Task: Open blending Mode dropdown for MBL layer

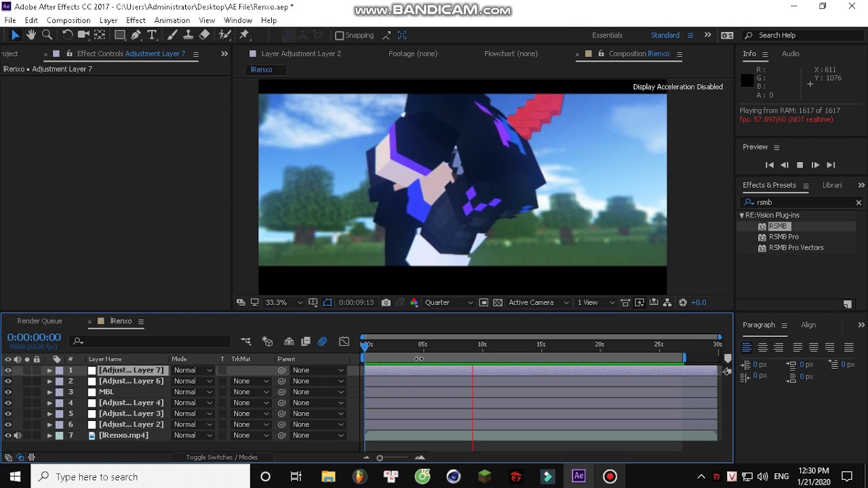Action: (x=193, y=392)
